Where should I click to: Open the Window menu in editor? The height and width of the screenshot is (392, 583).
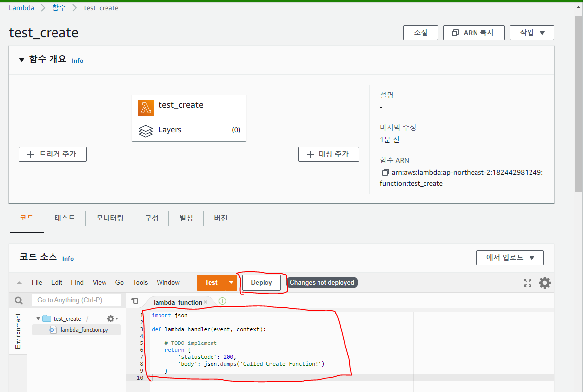[168, 283]
